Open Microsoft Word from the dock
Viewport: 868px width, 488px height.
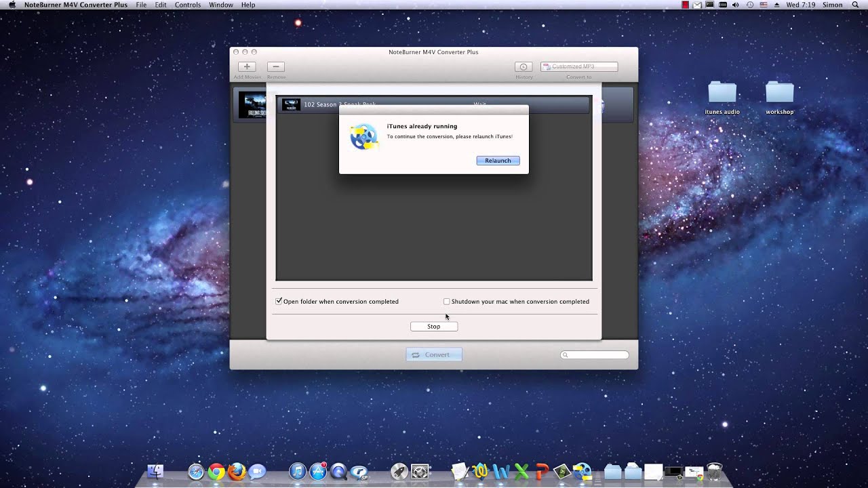click(501, 472)
